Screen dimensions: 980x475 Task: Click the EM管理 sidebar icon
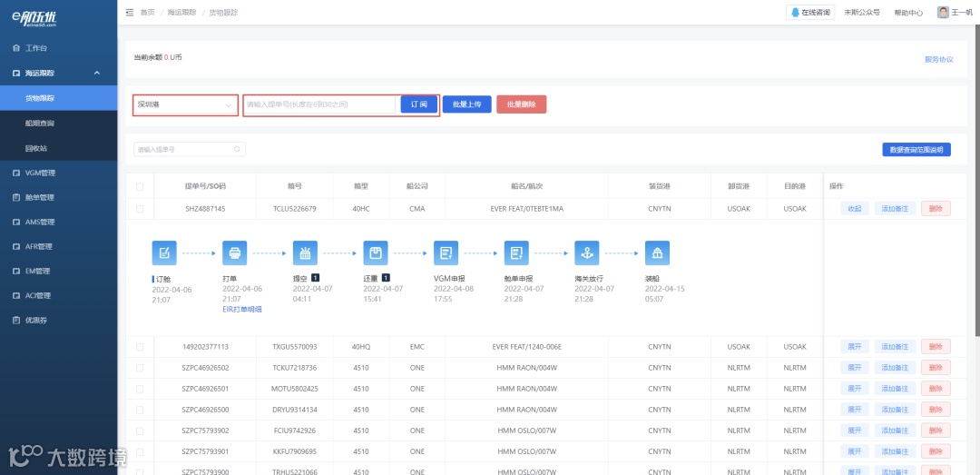16,271
